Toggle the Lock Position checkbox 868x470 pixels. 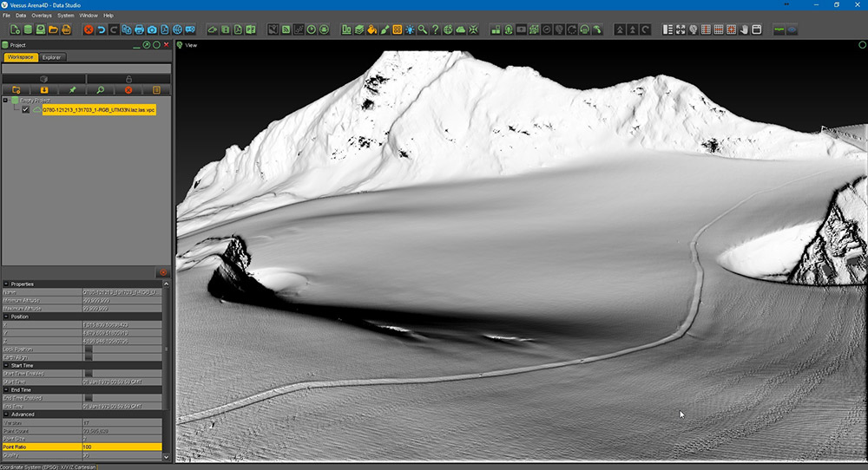coord(89,349)
